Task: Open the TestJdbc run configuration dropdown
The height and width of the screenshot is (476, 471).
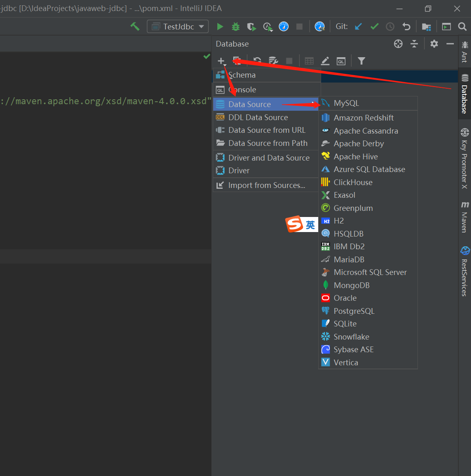Action: (178, 27)
